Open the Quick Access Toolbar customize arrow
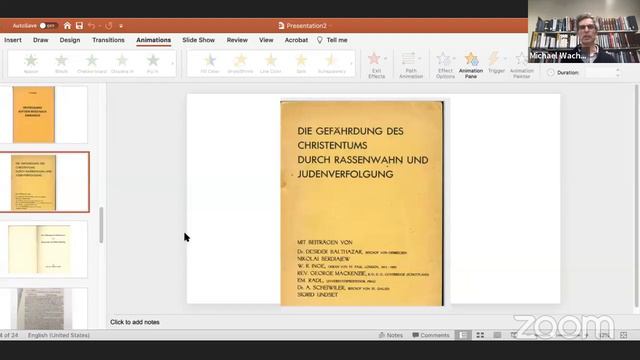 (x=121, y=26)
